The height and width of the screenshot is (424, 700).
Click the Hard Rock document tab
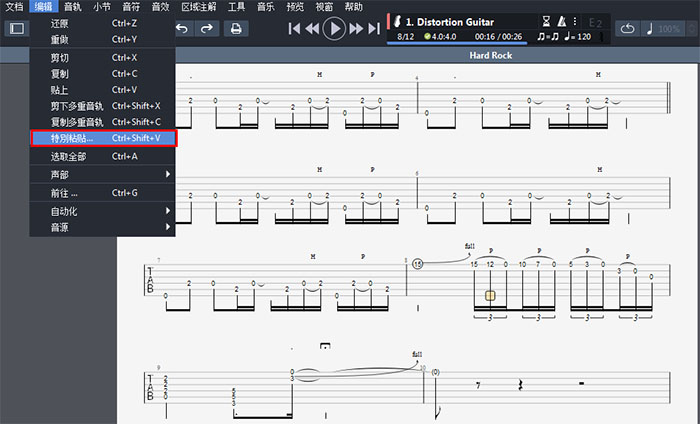coord(490,56)
